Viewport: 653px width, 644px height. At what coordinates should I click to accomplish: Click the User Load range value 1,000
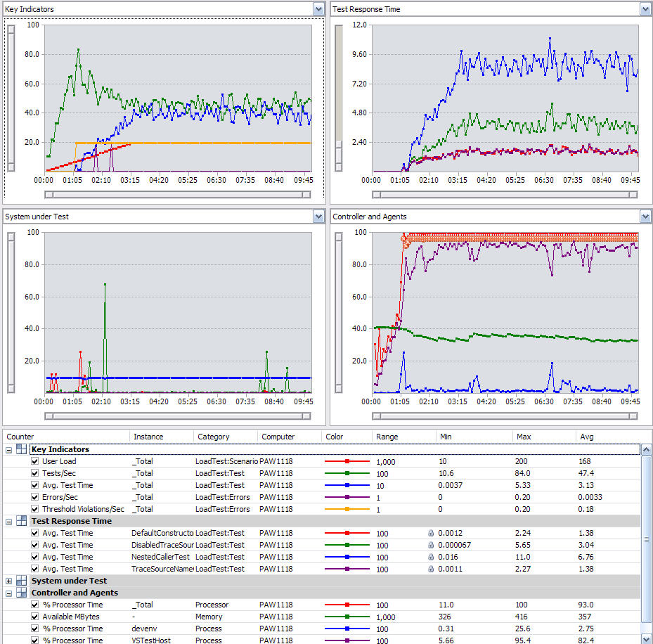(386, 462)
